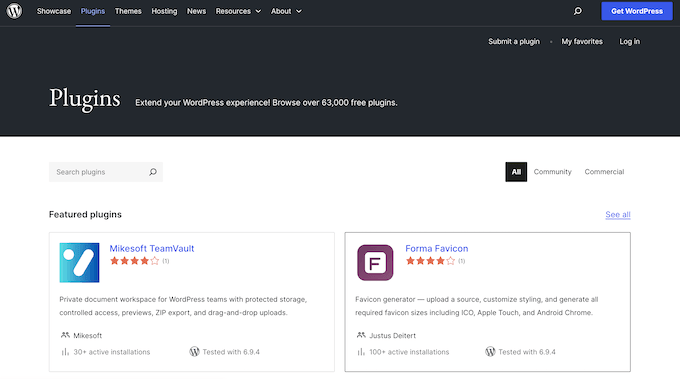Click Mikesoft 'Tested with 6.9.4' text
Viewport: 680px width, 379px height.
231,352
